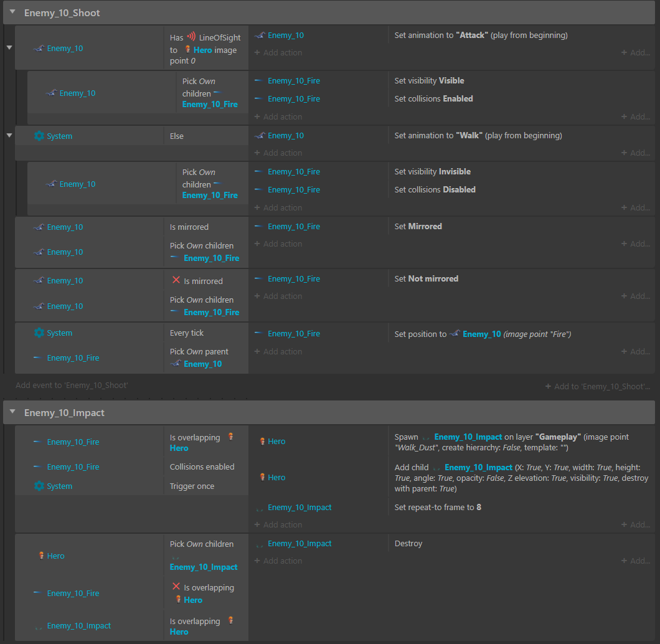Viewport: 660px width, 644px height.
Task: Select the Set repeat-to frame to 8 action
Action: point(438,508)
